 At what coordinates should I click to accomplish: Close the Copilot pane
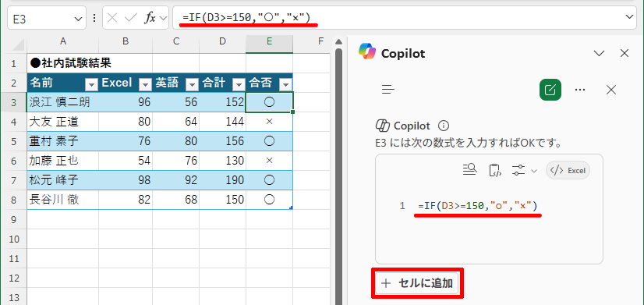tap(625, 53)
